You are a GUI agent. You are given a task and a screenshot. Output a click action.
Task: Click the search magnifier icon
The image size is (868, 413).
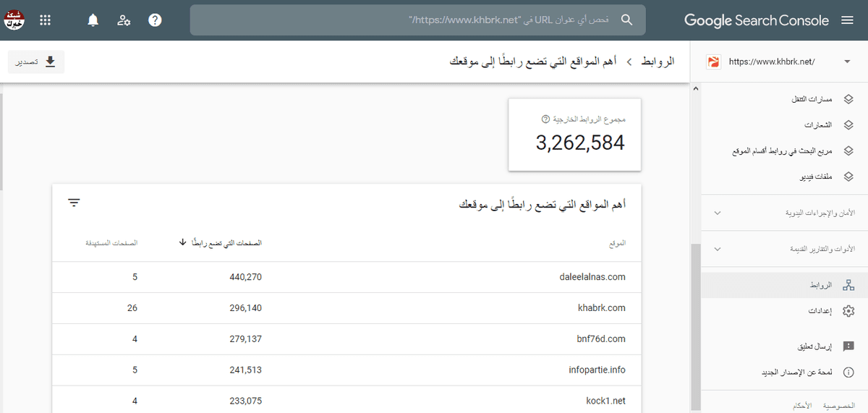[x=627, y=20]
